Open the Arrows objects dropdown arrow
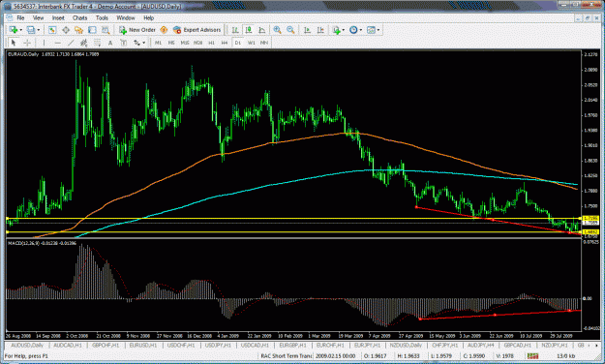Image resolution: width=605 pixels, height=364 pixels. (144, 43)
